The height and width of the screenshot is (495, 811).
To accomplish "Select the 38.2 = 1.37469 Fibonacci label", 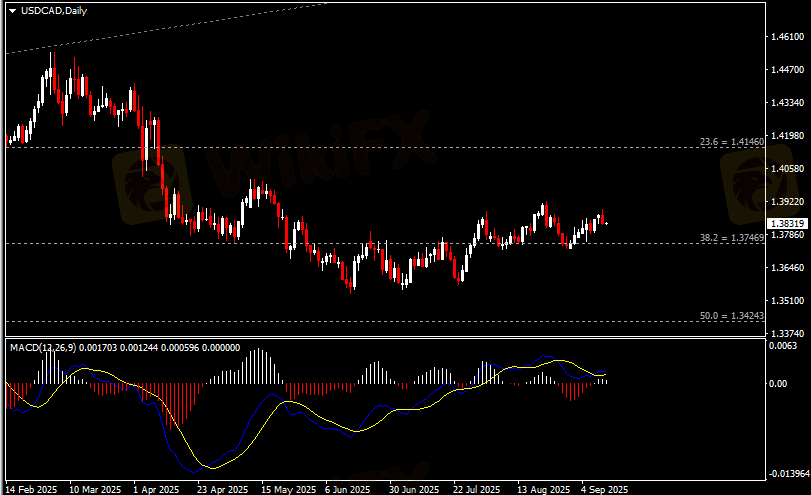I will coord(731,238).
